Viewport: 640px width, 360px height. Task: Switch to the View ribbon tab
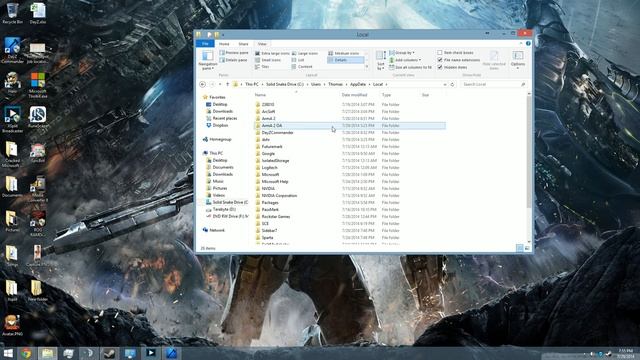[x=262, y=44]
